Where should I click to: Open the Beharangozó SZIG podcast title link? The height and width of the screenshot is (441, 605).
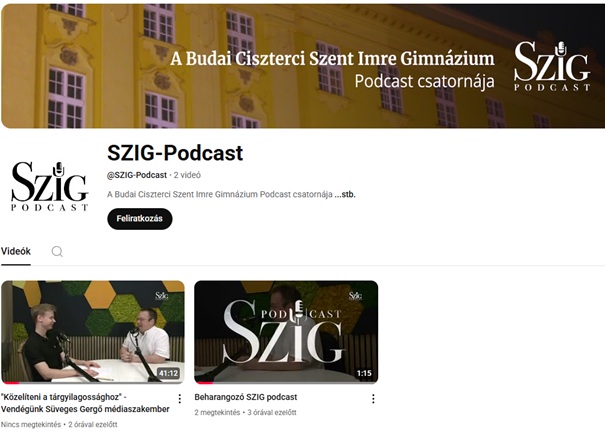tap(246, 397)
